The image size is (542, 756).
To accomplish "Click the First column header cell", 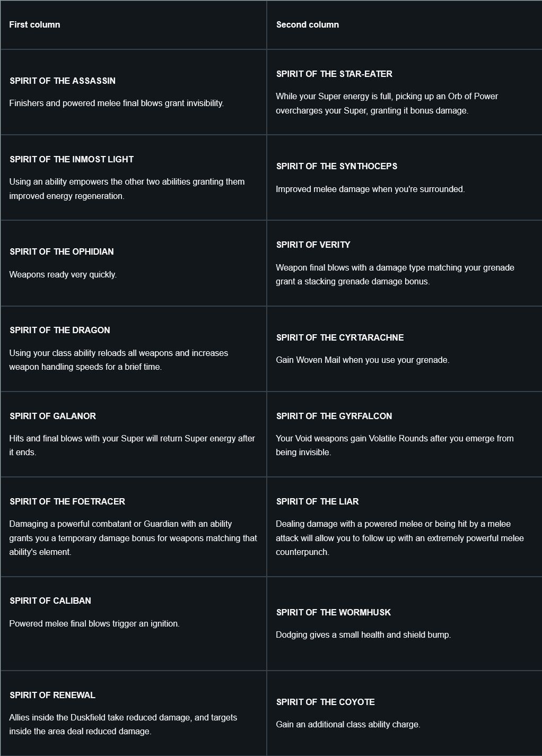I will pos(133,25).
